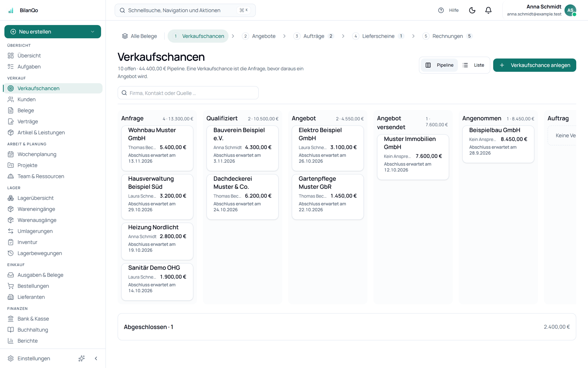The width and height of the screenshot is (588, 368).
Task: Open Bank & Kasse in sidebar
Action: coord(53,319)
